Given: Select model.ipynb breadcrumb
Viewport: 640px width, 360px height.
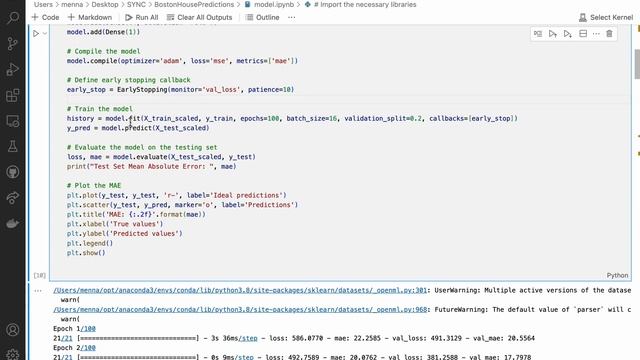Looking at the screenshot, I should pos(269,4).
